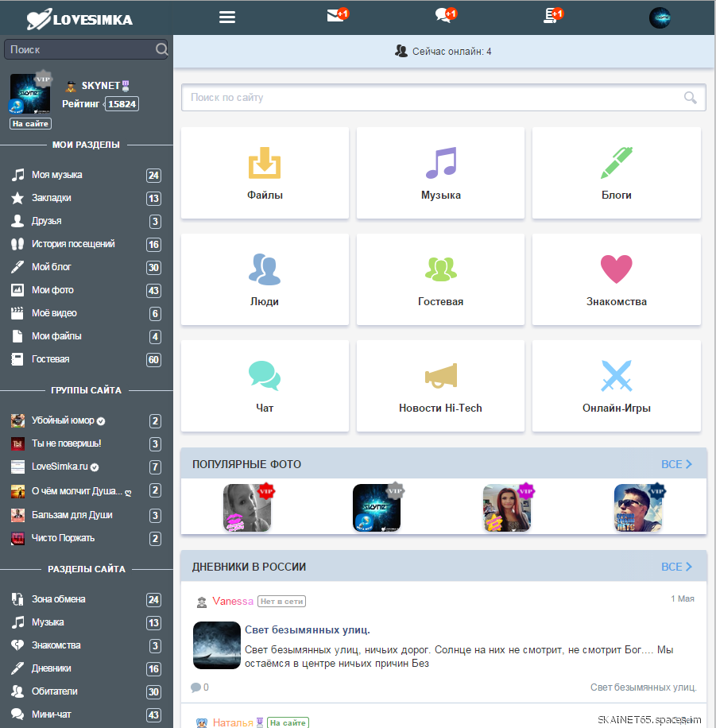Open the hamburger menu in top bar
Screen dimensions: 716x728
pos(227,17)
